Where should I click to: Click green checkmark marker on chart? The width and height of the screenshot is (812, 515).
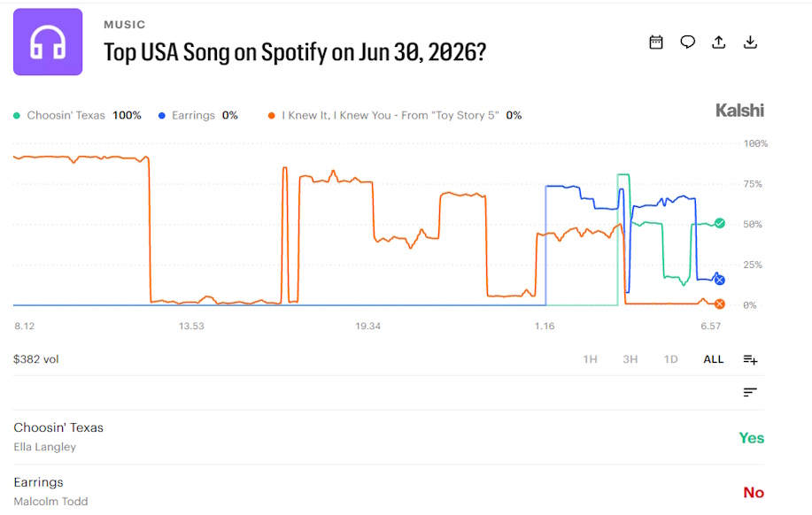(720, 223)
